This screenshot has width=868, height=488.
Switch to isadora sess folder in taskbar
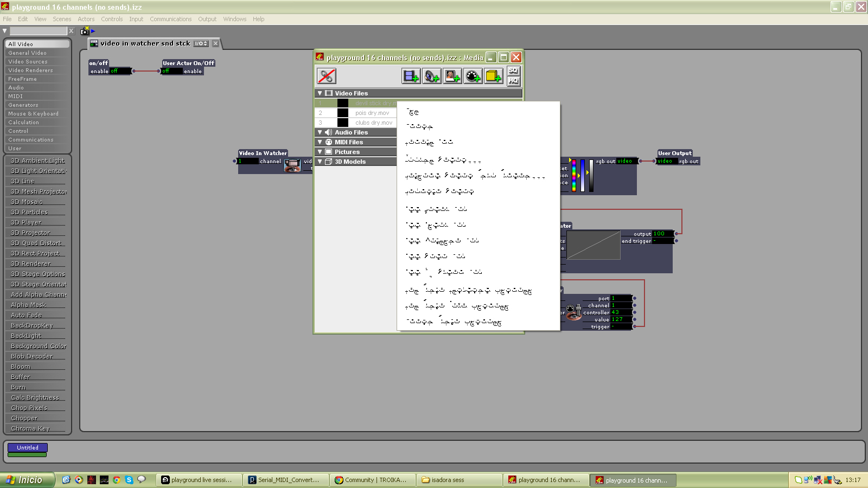[459, 480]
